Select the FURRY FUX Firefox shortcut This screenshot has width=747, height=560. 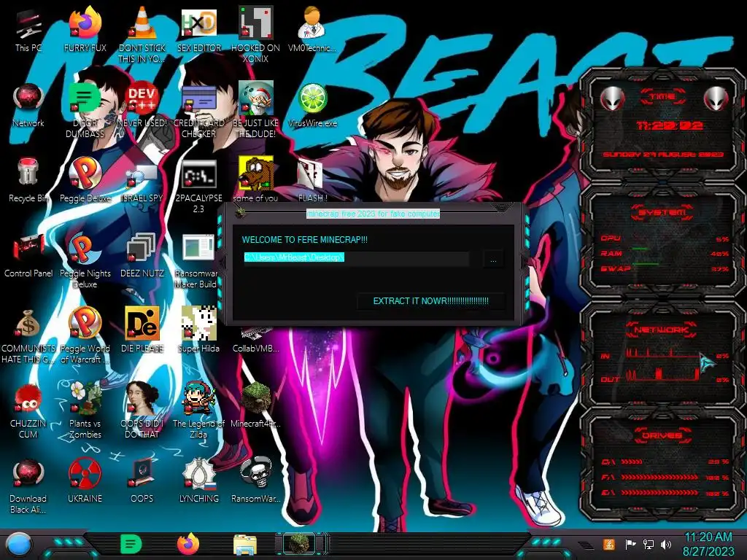[x=85, y=31]
